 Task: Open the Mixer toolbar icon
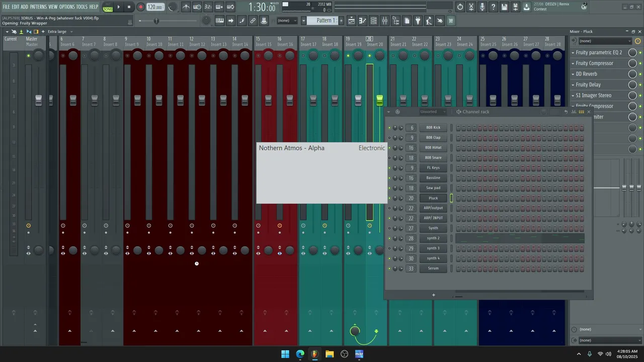(x=384, y=21)
